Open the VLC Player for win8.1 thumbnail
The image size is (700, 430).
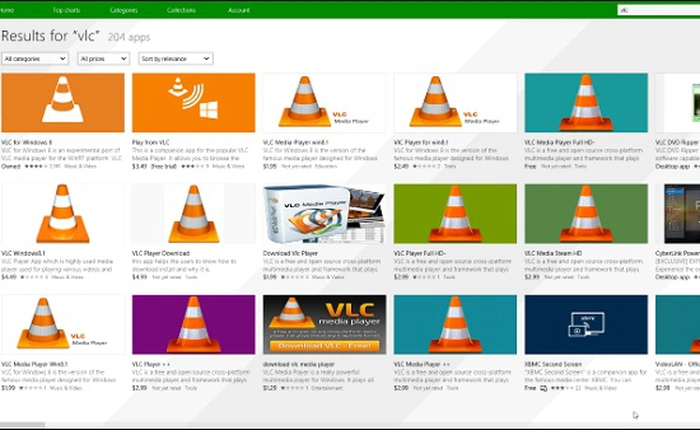455,103
